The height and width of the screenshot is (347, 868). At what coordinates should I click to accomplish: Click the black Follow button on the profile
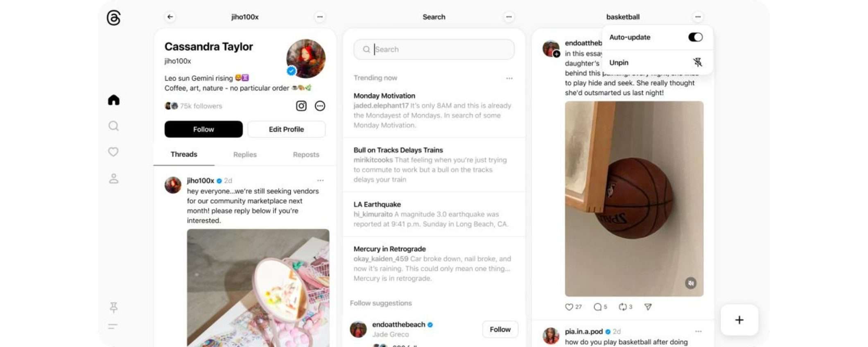[203, 129]
